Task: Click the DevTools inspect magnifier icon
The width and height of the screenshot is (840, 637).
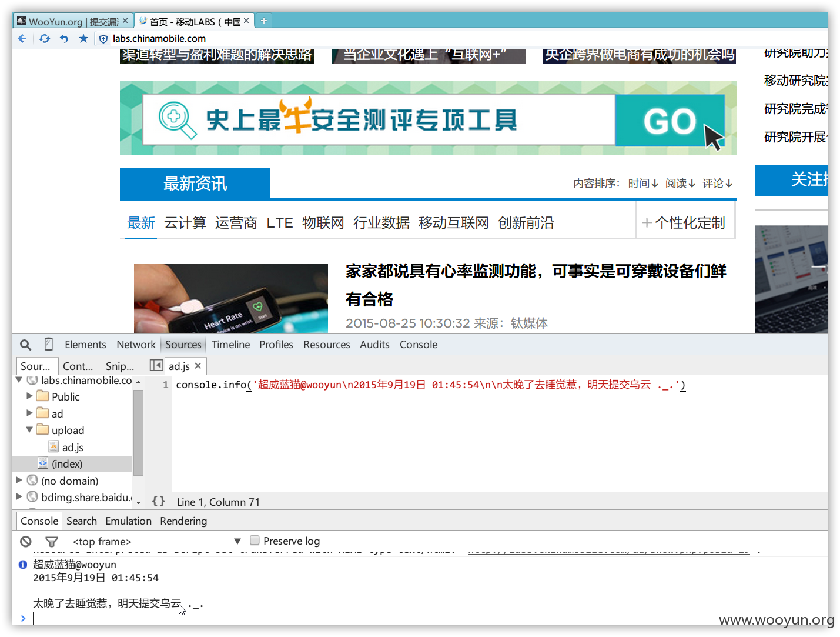Action: pyautogui.click(x=25, y=345)
